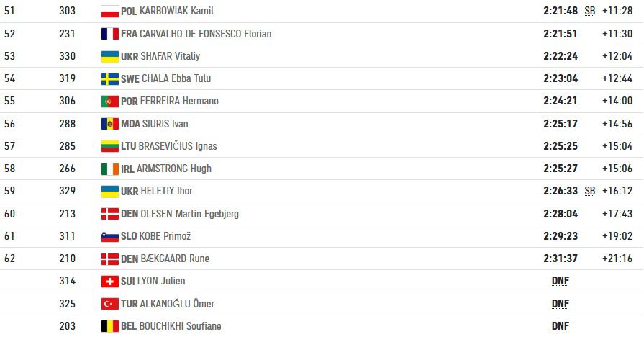This screenshot has width=644, height=337.
Task: Click the Poland flag icon next to KARBOWIAK
Action: pyautogui.click(x=109, y=11)
